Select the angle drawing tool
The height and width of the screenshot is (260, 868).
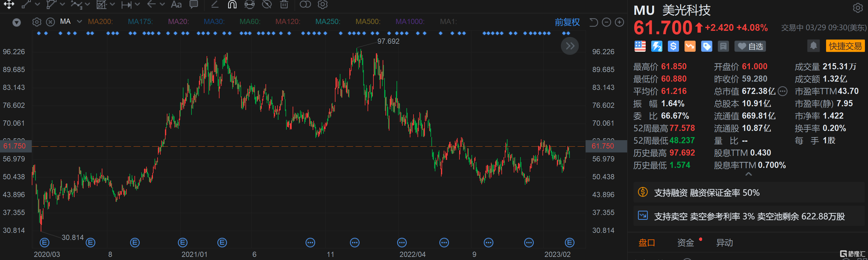(215, 4)
